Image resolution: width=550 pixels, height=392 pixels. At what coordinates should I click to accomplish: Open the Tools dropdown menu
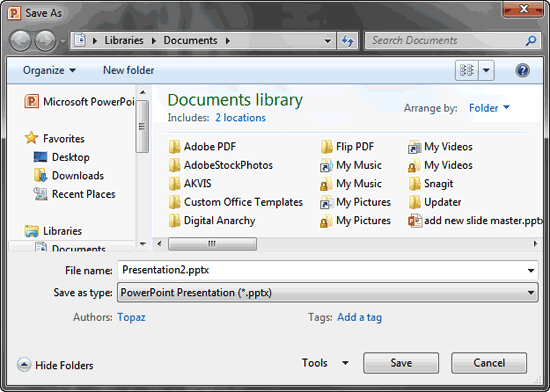click(325, 363)
